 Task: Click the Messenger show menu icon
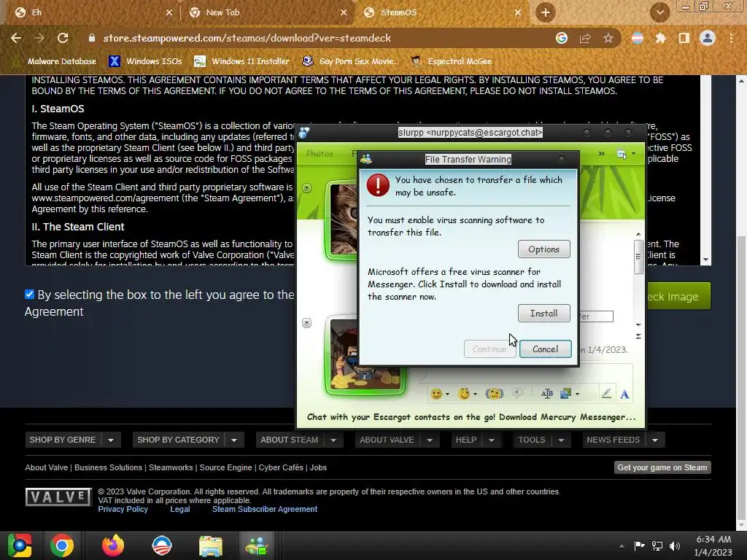pos(622,154)
